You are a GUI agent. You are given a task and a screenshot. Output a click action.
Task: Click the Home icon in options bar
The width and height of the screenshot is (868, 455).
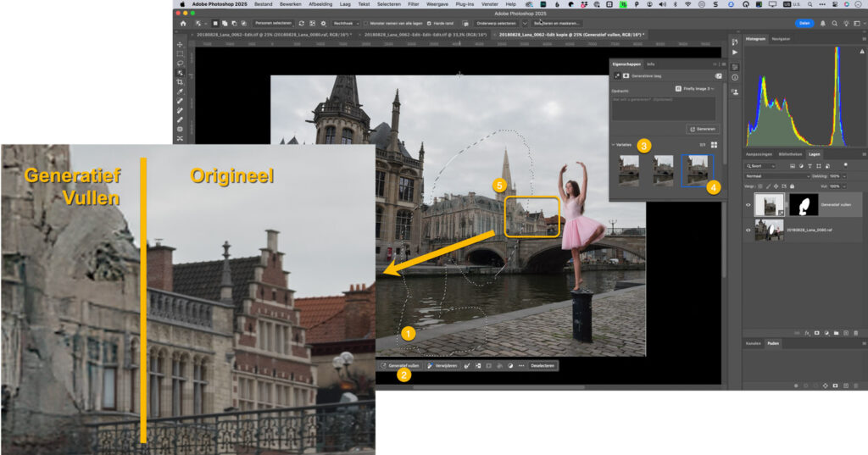click(x=183, y=23)
